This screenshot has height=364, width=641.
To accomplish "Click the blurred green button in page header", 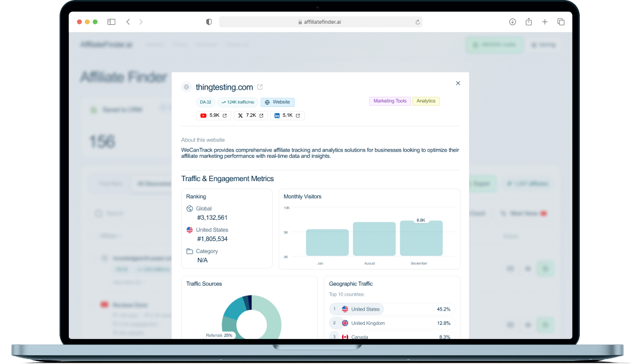I will pyautogui.click(x=494, y=45).
